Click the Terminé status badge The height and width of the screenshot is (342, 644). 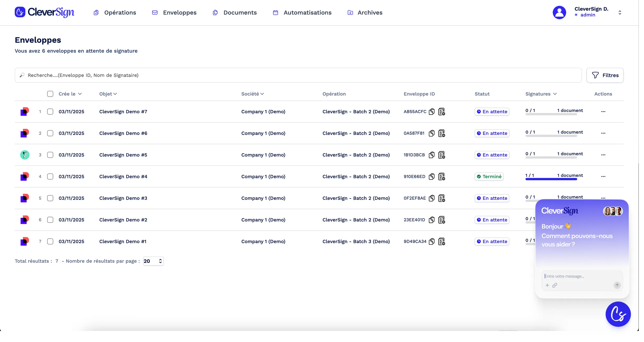point(489,177)
